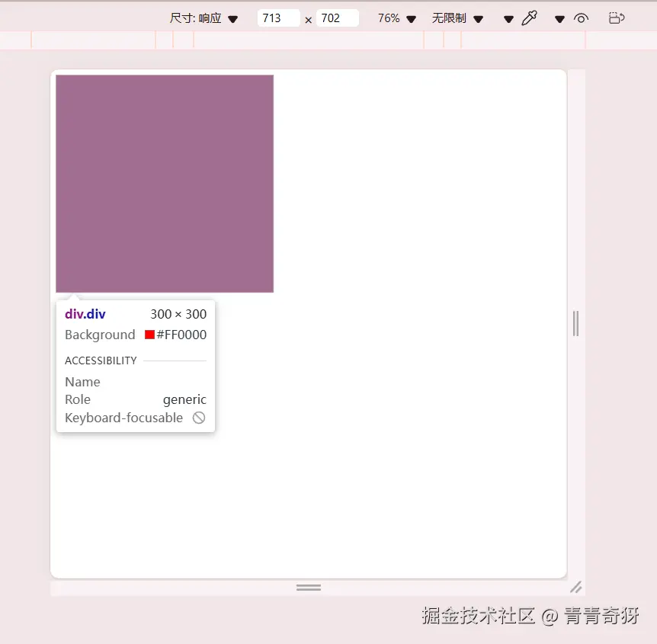
Task: Click the div.div element label in tooltip
Action: coord(85,314)
